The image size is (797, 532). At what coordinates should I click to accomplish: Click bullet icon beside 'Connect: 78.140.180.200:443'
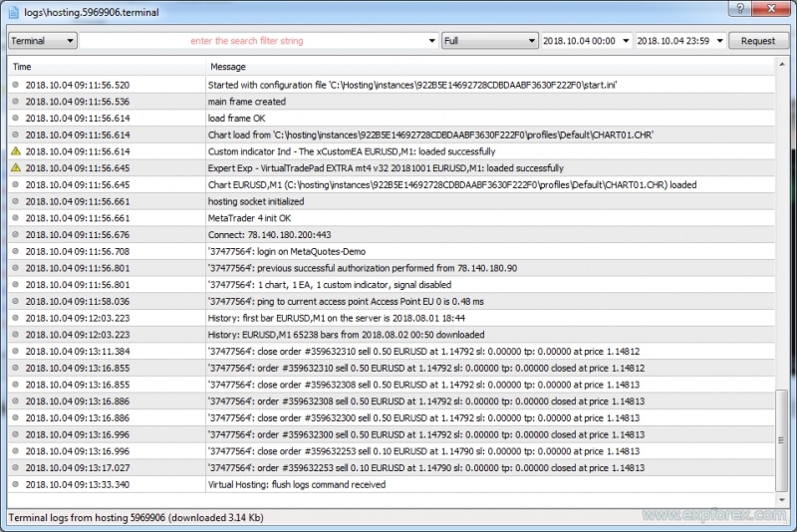[x=15, y=235]
